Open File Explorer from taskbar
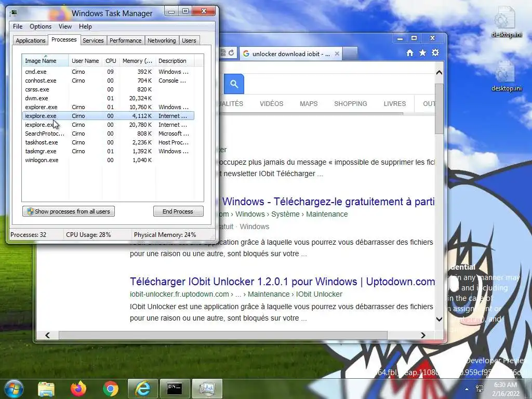 click(x=46, y=389)
